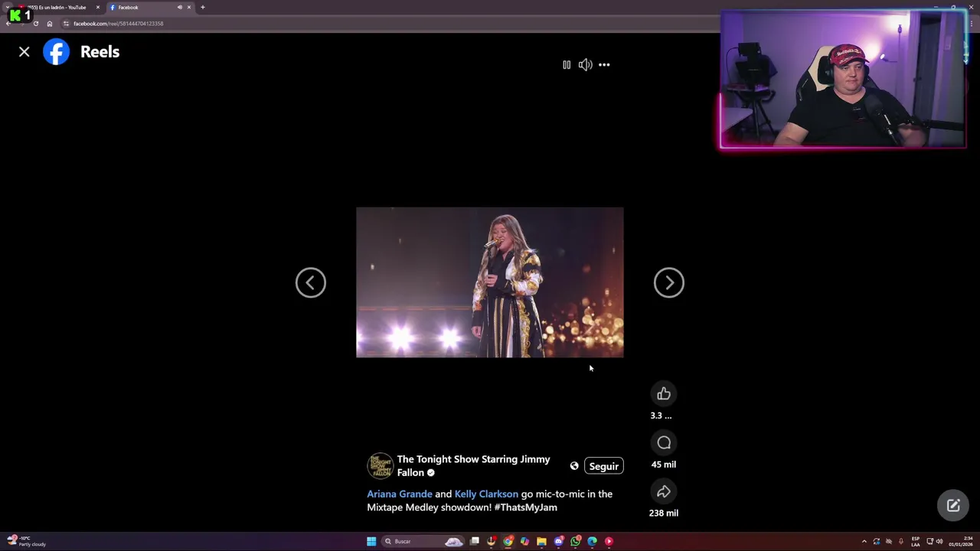Switch the ESP LAA keyboard language
This screenshot has width=980, height=551.
point(916,542)
